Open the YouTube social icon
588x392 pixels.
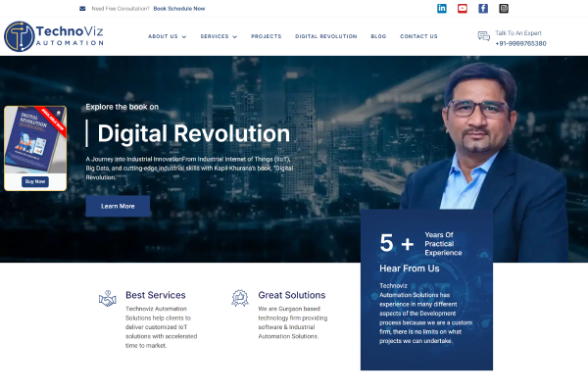click(463, 8)
